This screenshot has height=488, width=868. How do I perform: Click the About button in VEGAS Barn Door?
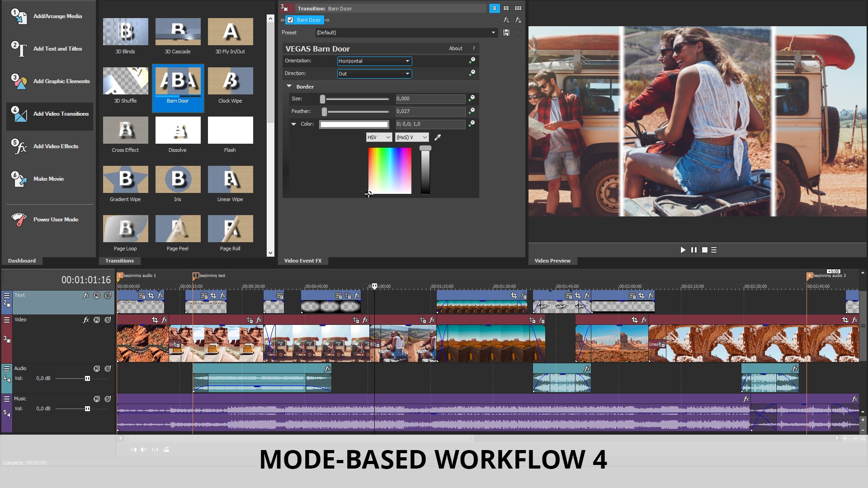click(x=455, y=48)
